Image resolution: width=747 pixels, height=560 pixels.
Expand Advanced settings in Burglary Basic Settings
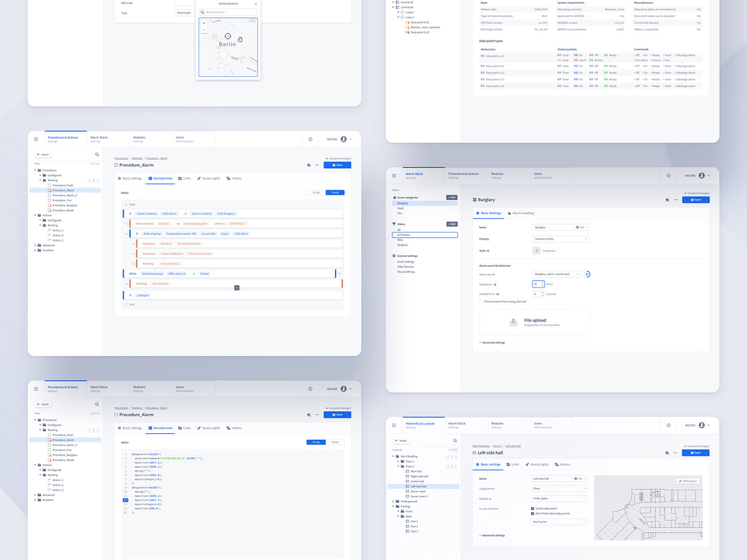coord(492,342)
